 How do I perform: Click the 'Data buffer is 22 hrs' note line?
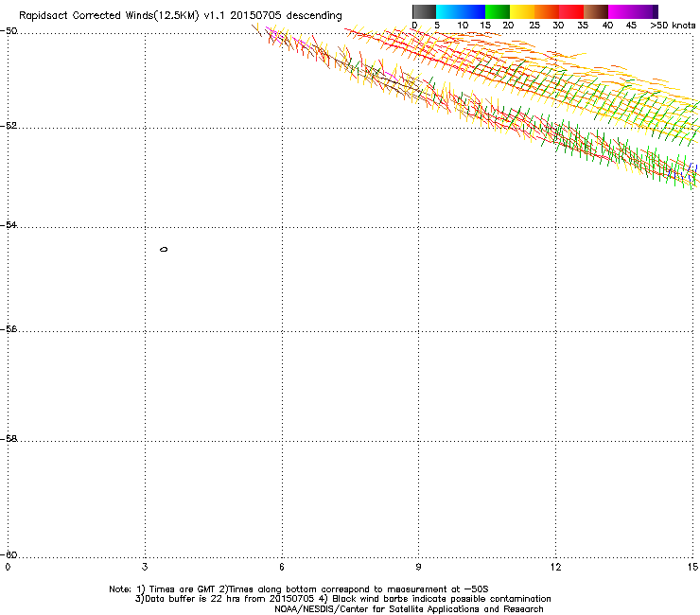coord(342,599)
